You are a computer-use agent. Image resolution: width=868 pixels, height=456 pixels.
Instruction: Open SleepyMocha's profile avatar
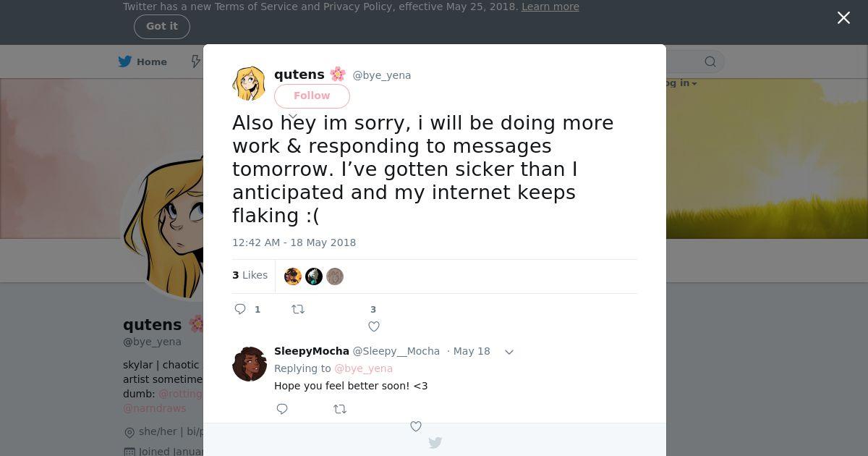[250, 363]
